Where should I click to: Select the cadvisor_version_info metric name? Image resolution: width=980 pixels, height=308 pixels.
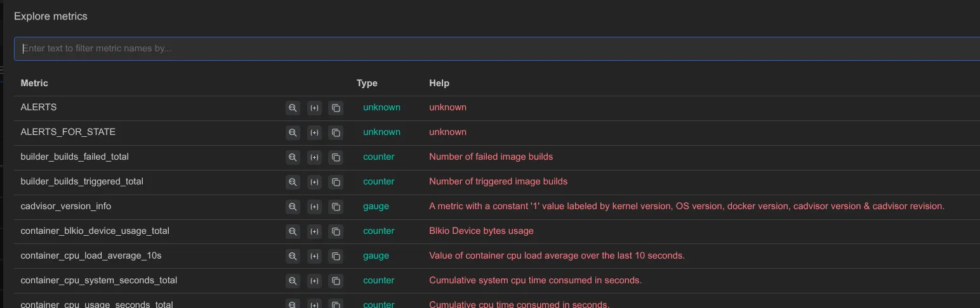pos(66,206)
